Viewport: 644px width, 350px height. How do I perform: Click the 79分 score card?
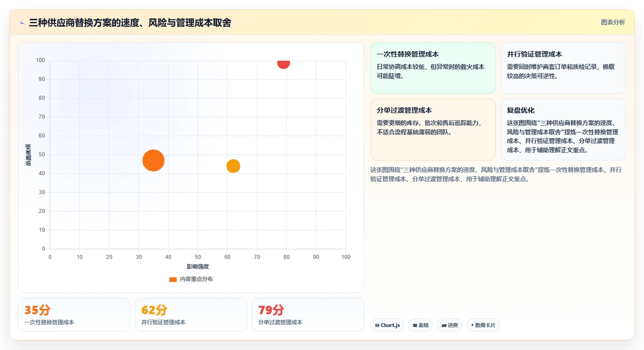coord(307,315)
